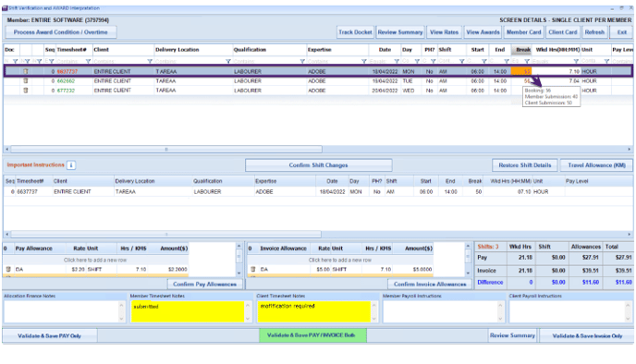
Task: Open filter for Date column
Action: point(397,61)
